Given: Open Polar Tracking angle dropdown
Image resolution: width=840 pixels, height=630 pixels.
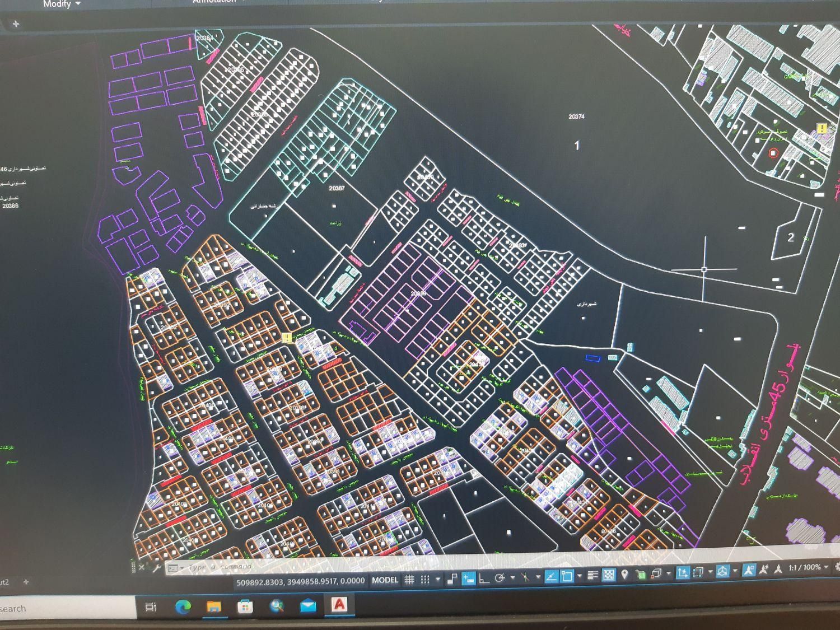Looking at the screenshot, I should [x=512, y=577].
